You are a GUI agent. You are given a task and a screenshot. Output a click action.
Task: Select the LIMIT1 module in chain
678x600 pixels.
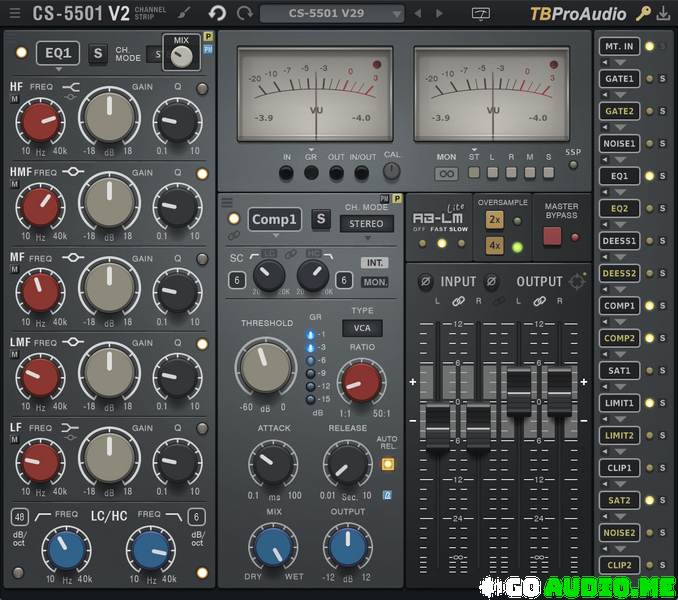(619, 403)
